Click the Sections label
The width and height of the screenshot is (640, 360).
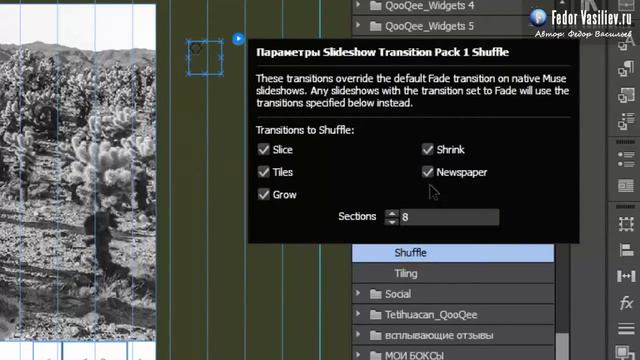click(357, 216)
